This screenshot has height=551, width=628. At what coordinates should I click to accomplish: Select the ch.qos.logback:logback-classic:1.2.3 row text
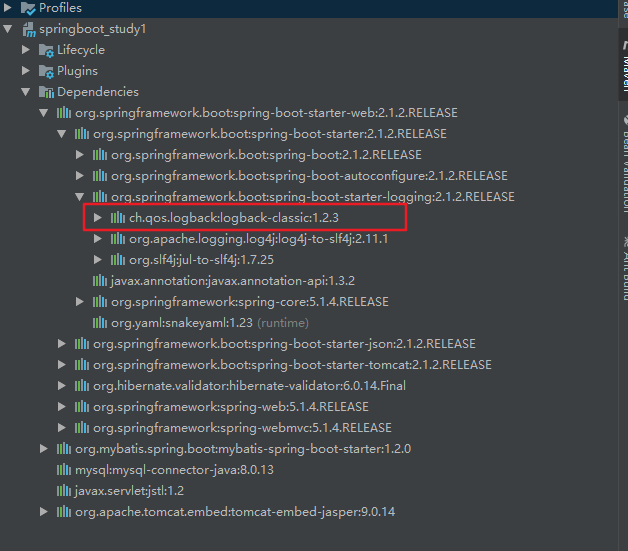(234, 218)
